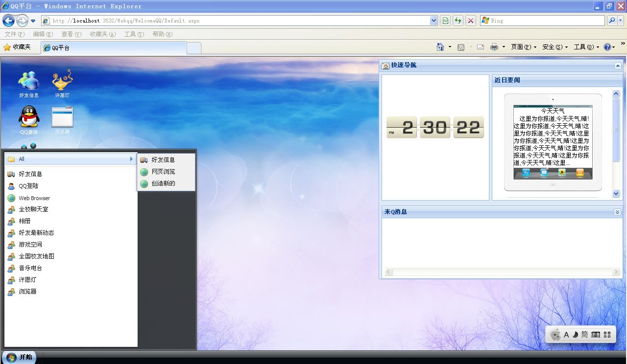Open the 编辑(E) menu
Screen dimensions: 627x364
[43, 34]
